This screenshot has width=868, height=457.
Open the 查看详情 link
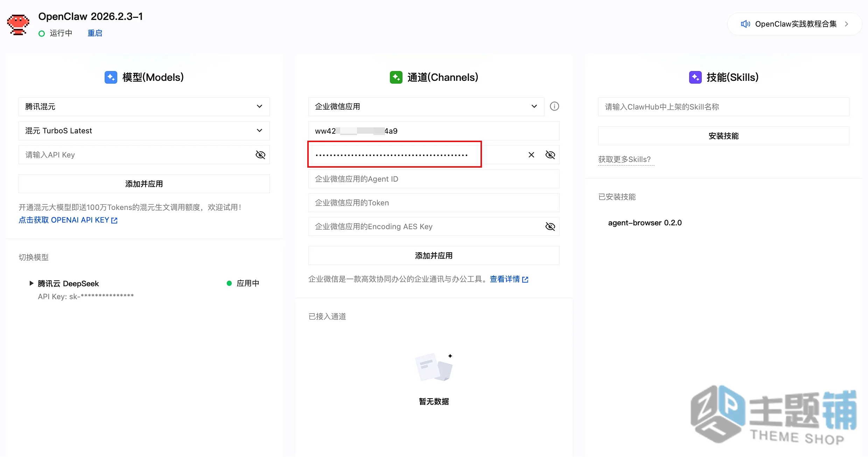coord(505,279)
